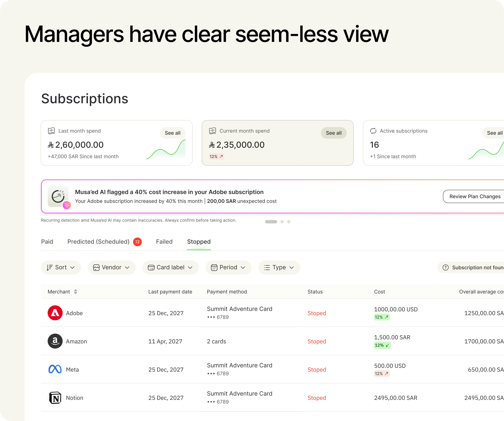Click the calendar icon in Period filter

point(214,267)
